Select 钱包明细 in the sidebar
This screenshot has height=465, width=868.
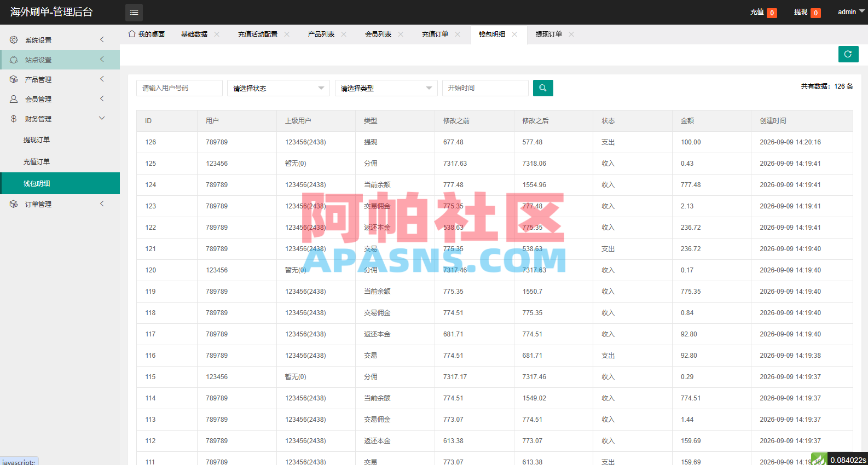pos(60,183)
